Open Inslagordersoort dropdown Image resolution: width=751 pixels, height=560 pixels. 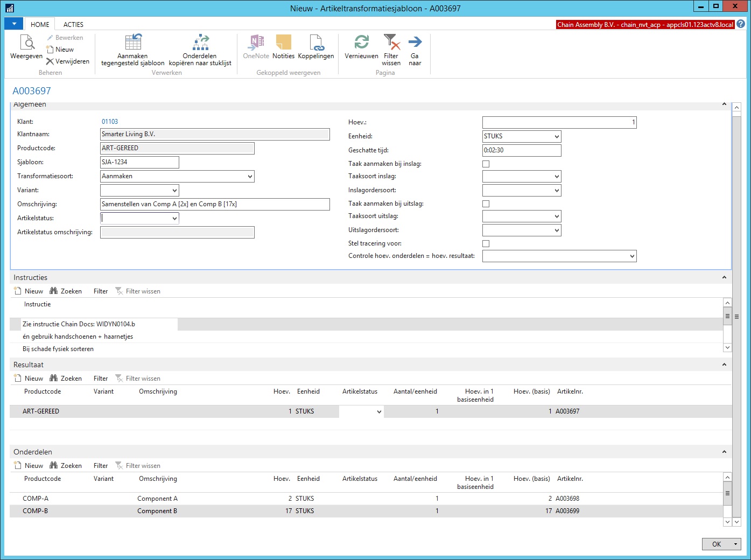557,191
